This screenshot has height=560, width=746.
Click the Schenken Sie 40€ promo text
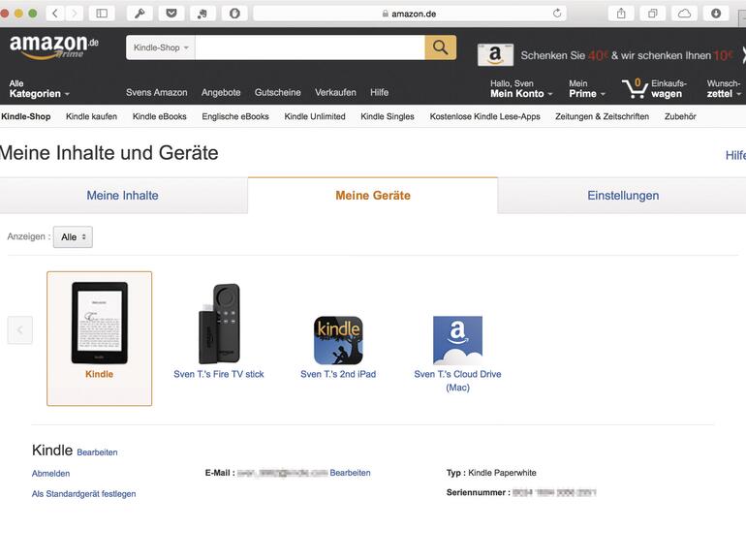click(627, 55)
